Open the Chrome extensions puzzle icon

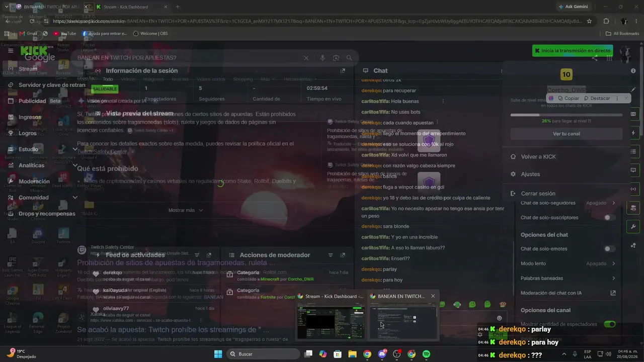tap(606, 21)
